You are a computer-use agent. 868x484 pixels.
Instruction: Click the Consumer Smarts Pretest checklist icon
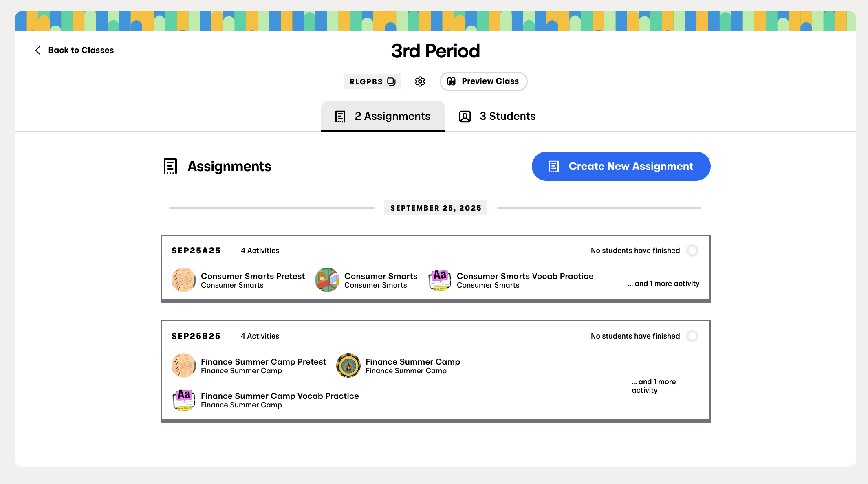coord(184,280)
